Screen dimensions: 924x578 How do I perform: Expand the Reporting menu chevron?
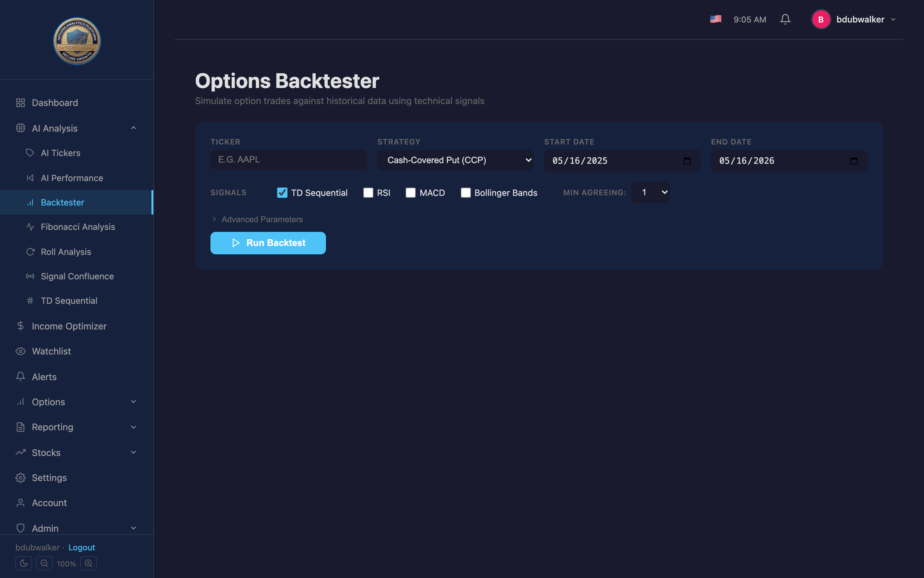tap(133, 427)
